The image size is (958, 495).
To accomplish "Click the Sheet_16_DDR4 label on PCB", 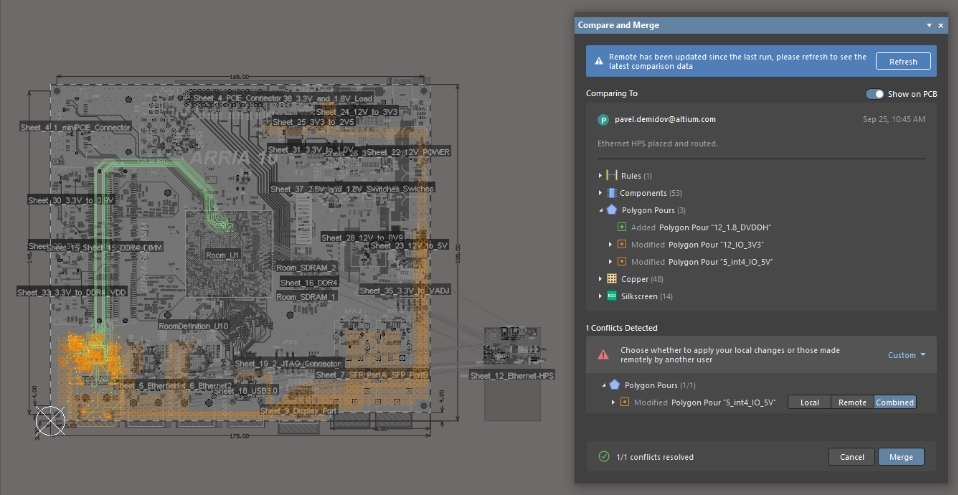I will (309, 283).
